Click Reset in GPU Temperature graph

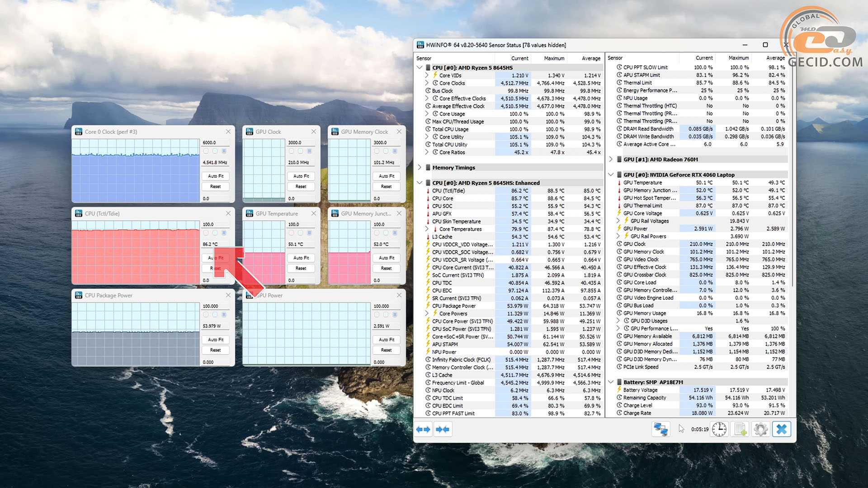pos(301,268)
